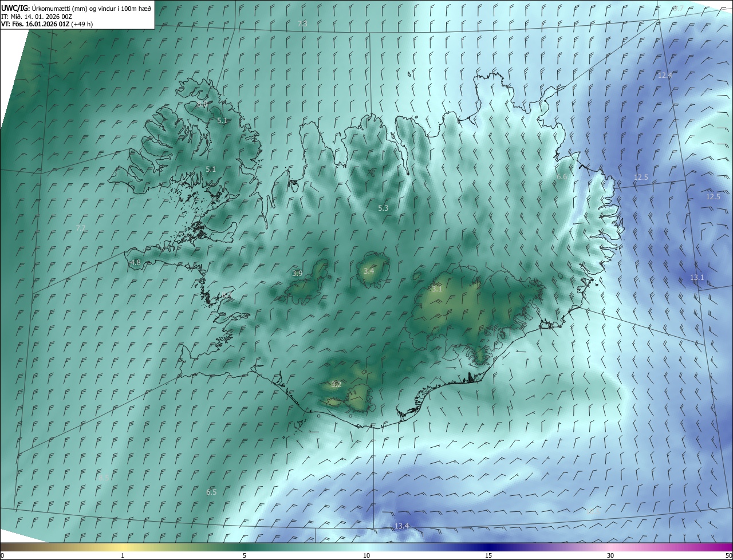Click the 0 tick on the colour scale
Viewport: 733px width, 560px height.
(2, 555)
